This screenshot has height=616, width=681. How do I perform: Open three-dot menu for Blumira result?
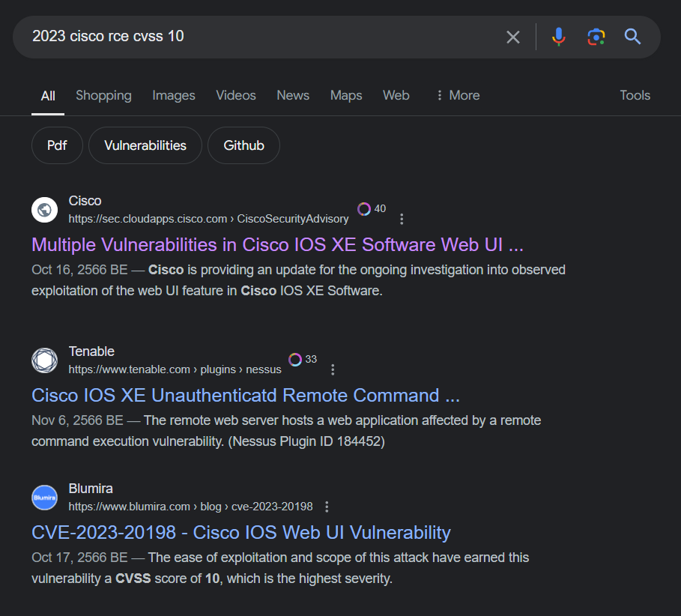click(326, 507)
